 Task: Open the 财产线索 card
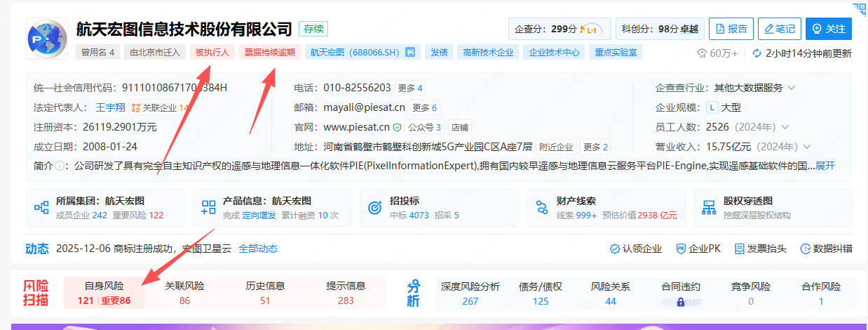(606, 208)
